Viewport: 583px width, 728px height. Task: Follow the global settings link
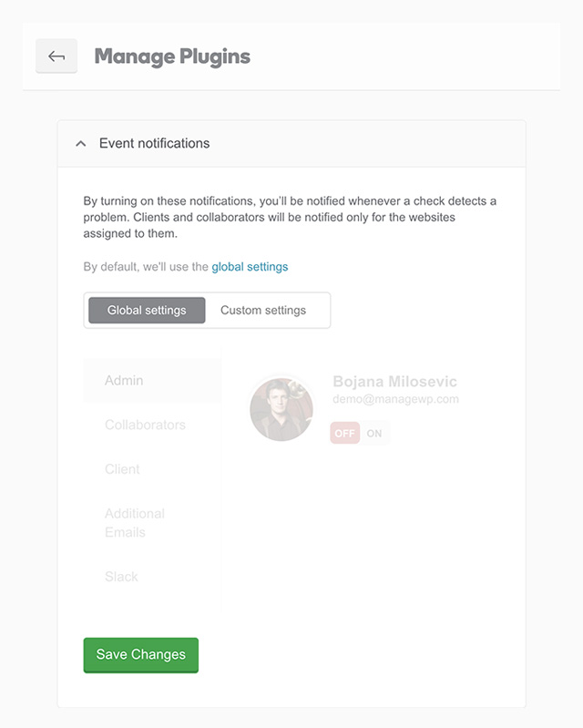tap(250, 267)
